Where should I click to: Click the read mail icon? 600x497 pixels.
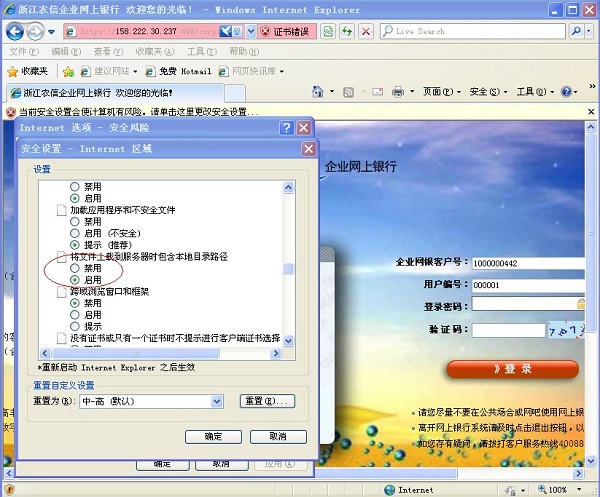pyautogui.click(x=378, y=92)
